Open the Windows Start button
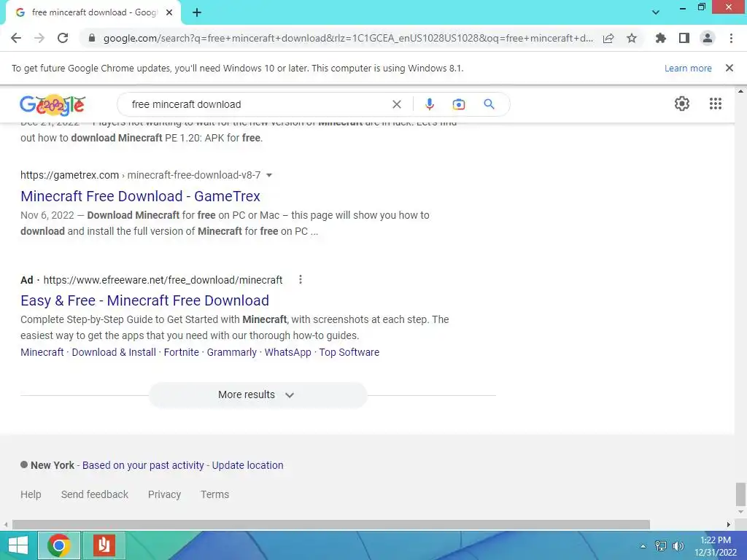This screenshot has height=560, width=747. tap(18, 545)
